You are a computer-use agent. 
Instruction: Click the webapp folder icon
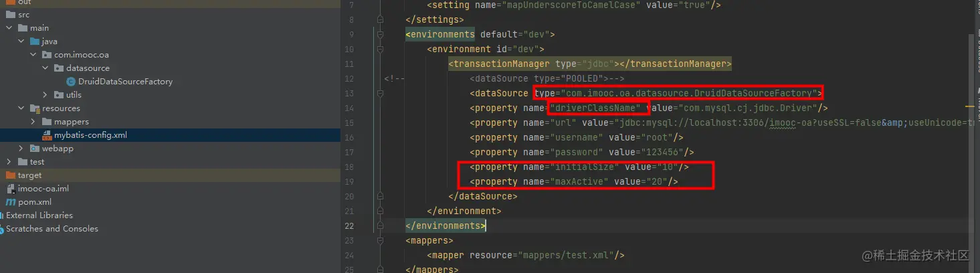[35, 149]
